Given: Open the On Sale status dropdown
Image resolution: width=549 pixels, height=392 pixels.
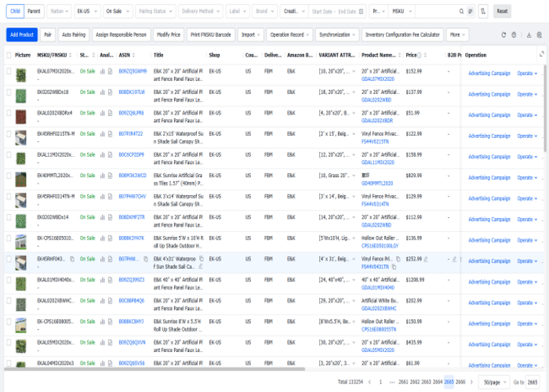Looking at the screenshot, I should [x=118, y=12].
